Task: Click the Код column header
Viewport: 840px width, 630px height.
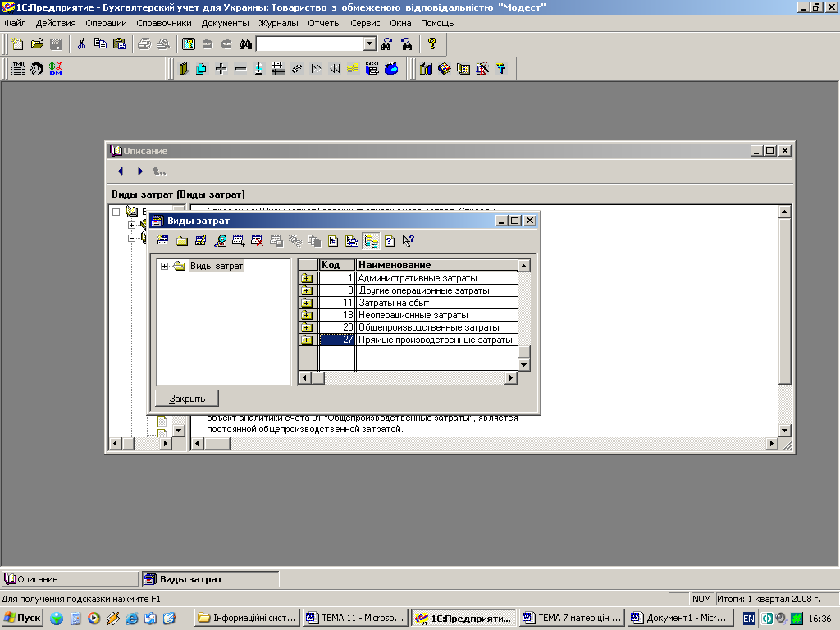Action: click(337, 265)
